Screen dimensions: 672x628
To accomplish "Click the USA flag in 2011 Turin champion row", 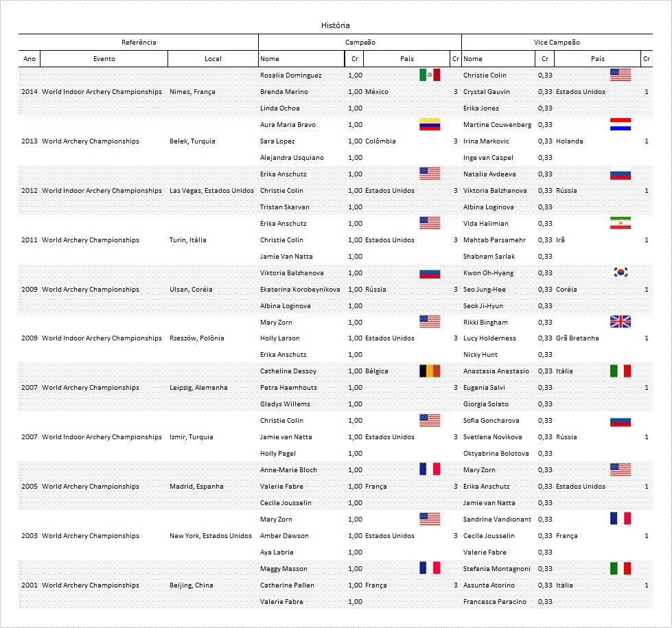I will coord(430,223).
